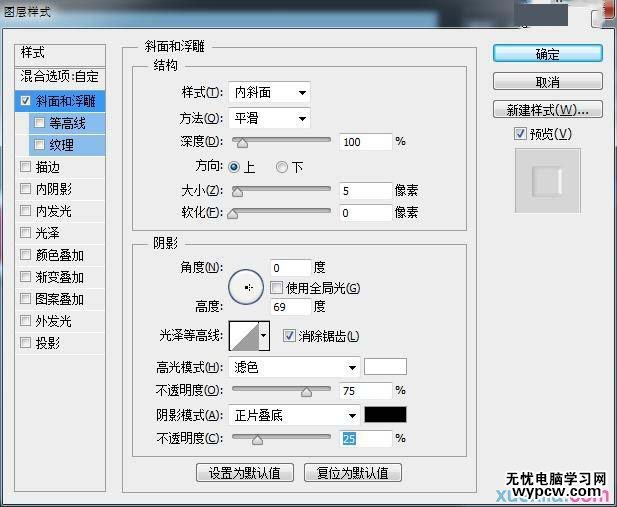Click the 光泽等高线 contour thumbnail
The height and width of the screenshot is (507, 617).
[244, 336]
